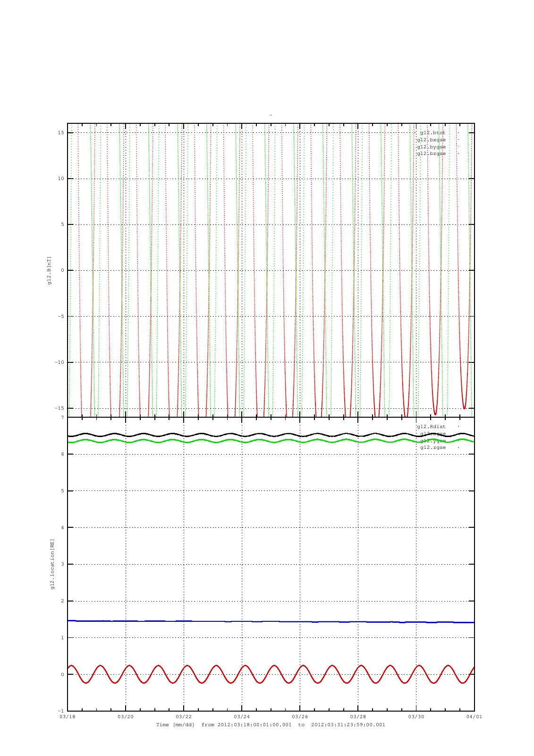
Task: Click the g12.bzgse legend entry
Action: click(x=431, y=154)
